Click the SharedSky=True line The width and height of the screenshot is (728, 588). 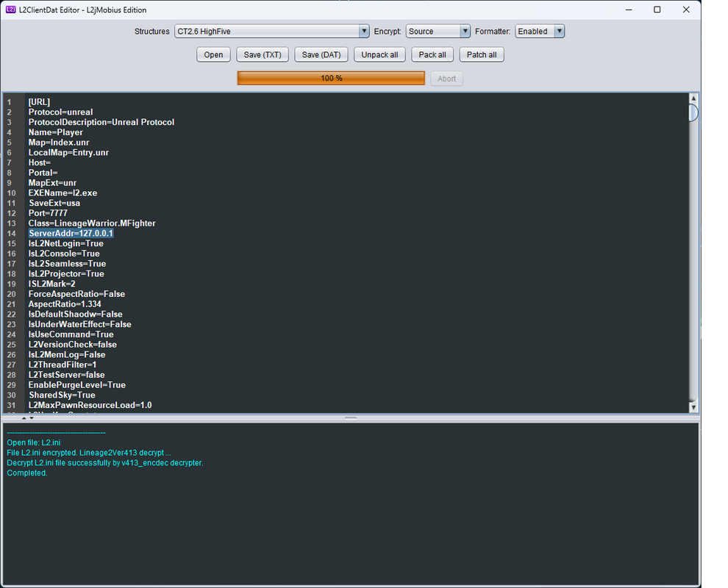63,395
